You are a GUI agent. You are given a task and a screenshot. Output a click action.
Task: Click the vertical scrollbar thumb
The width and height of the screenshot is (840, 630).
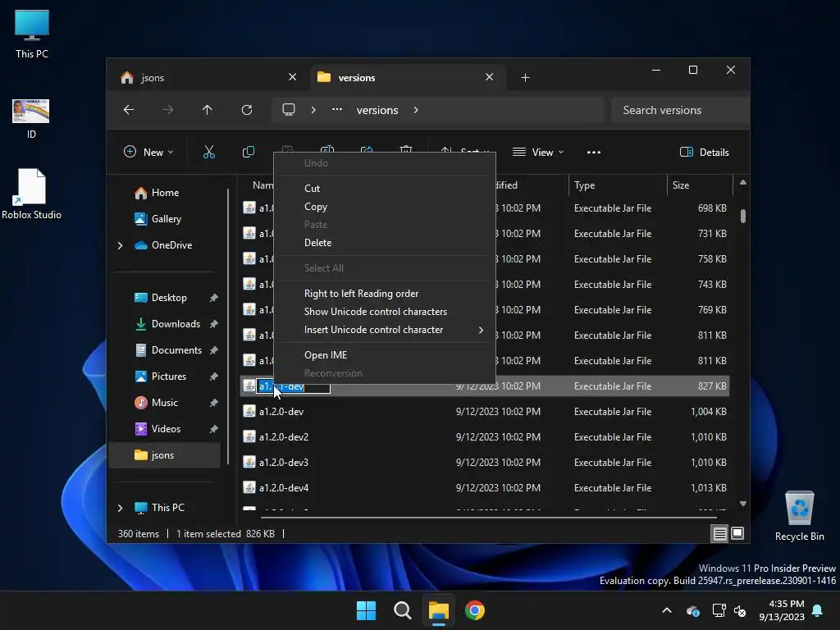(743, 216)
